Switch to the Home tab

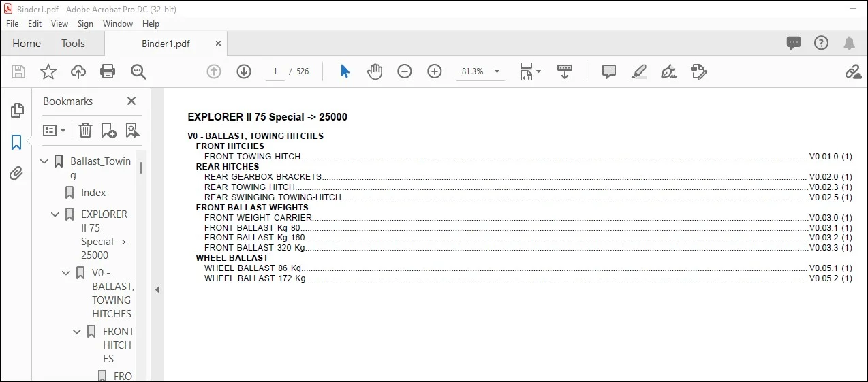pyautogui.click(x=27, y=44)
